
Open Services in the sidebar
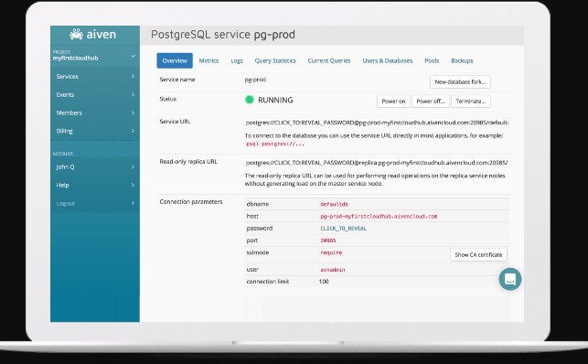click(x=95, y=77)
